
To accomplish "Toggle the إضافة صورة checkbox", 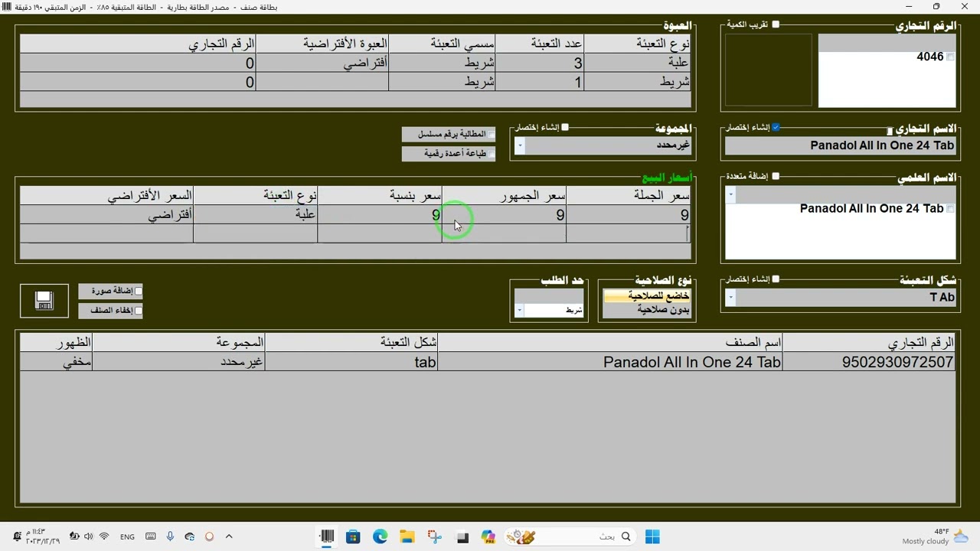I will pyautogui.click(x=139, y=292).
